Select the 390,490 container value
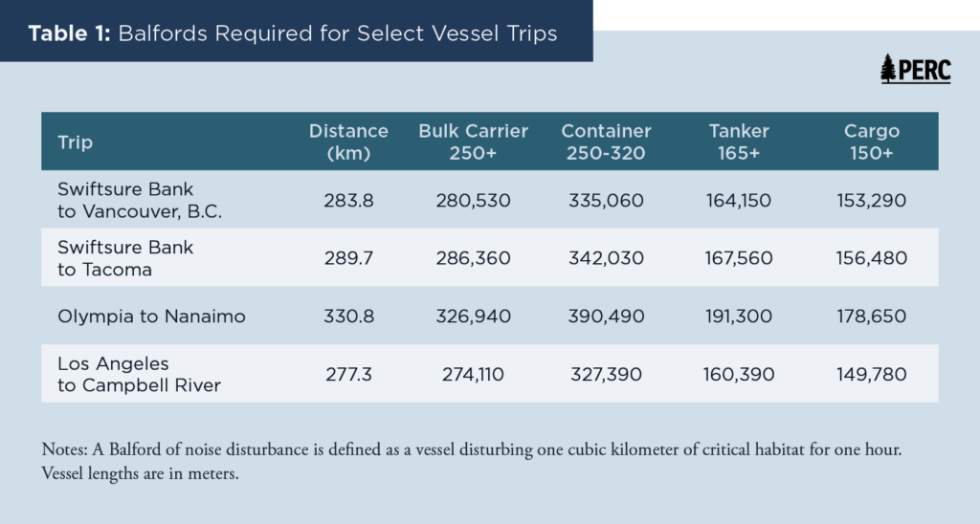The image size is (980, 524). (606, 317)
